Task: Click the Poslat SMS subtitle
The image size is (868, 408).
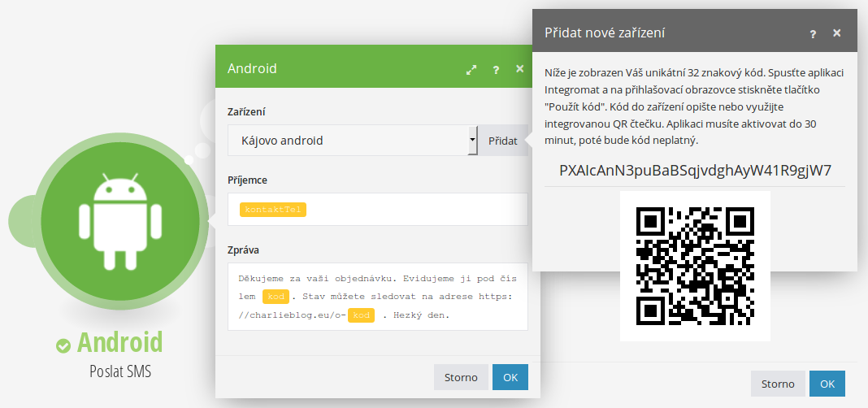Action: click(120, 371)
